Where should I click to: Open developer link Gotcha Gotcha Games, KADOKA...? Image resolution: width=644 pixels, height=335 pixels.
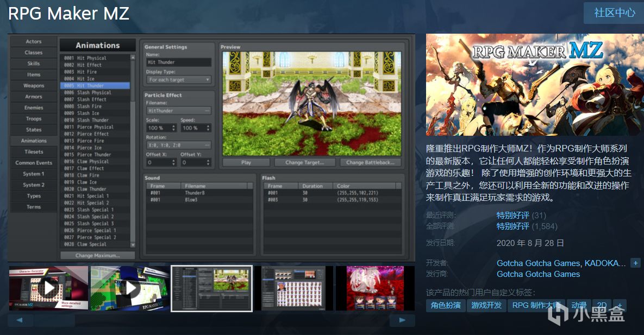(x=561, y=263)
